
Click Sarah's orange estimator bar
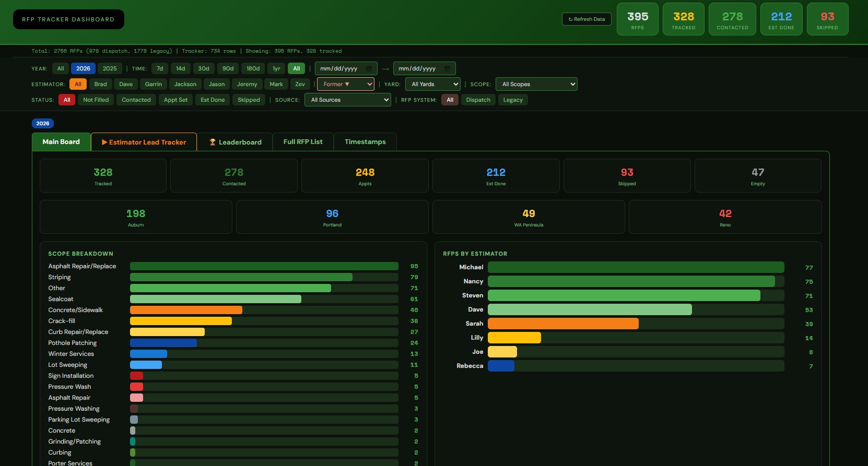coord(563,324)
